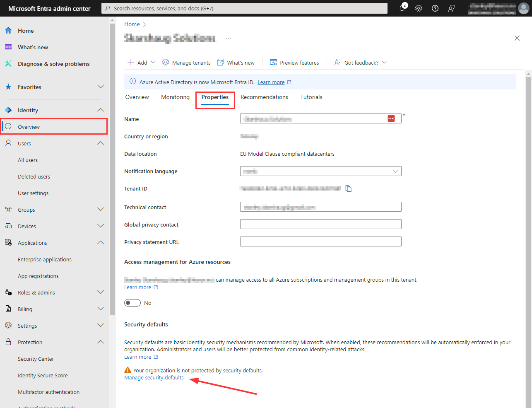This screenshot has width=532, height=408.
Task: Expand the Favorites section chevron
Action: click(101, 87)
